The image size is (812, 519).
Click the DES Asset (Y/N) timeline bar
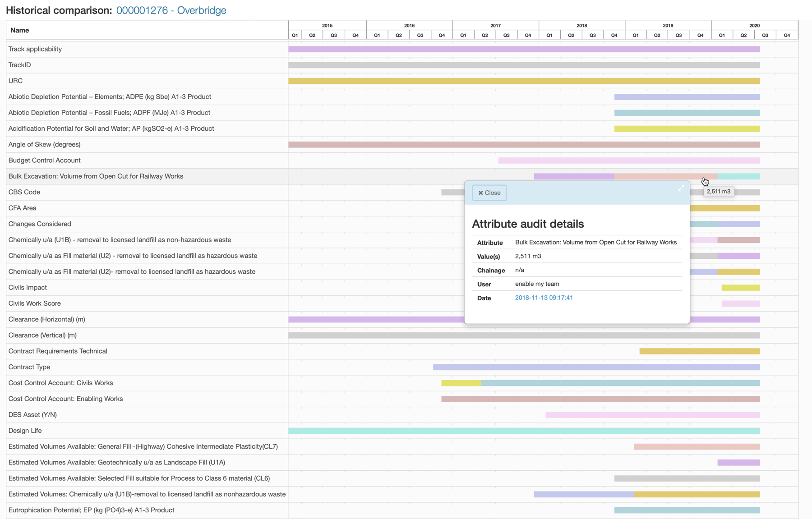coord(653,415)
